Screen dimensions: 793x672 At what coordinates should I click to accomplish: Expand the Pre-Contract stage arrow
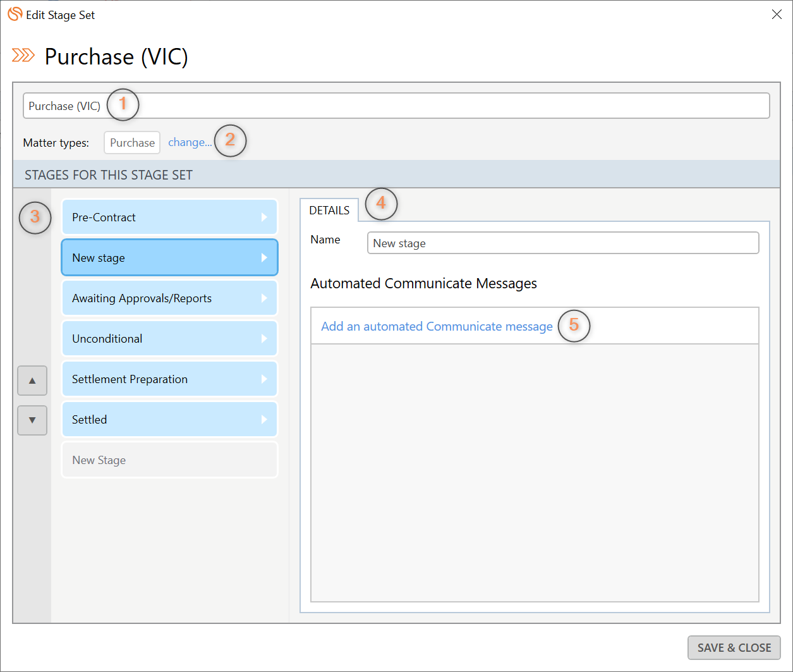pyautogui.click(x=264, y=217)
